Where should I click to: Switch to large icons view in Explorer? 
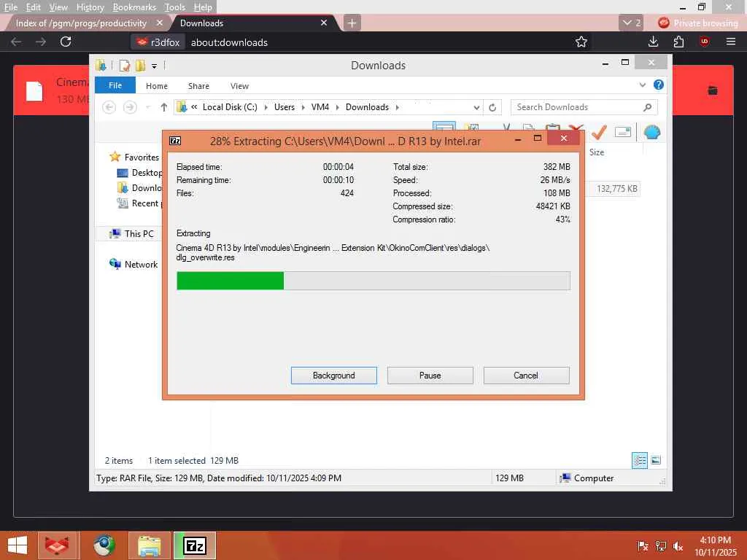(656, 460)
